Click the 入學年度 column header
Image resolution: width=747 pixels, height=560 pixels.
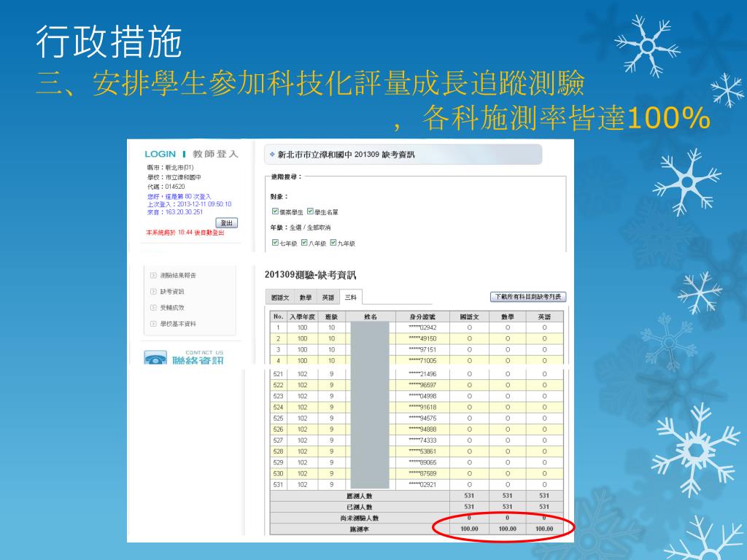(302, 316)
